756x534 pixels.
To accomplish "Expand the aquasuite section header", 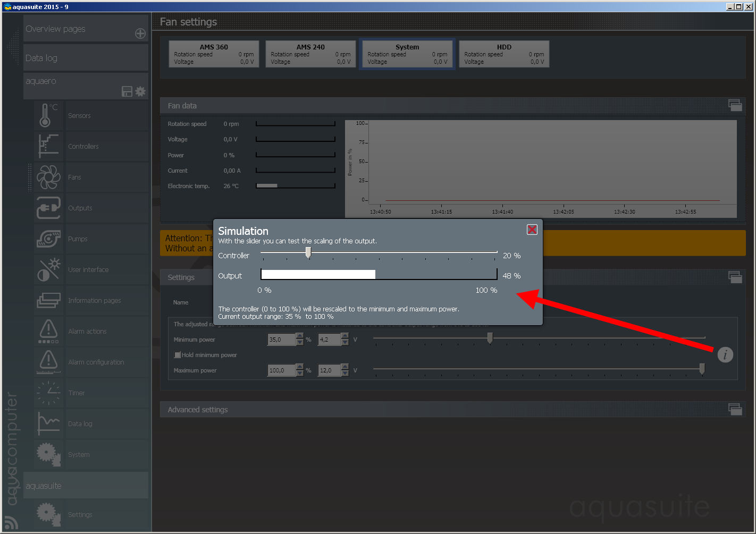I will tap(85, 486).
